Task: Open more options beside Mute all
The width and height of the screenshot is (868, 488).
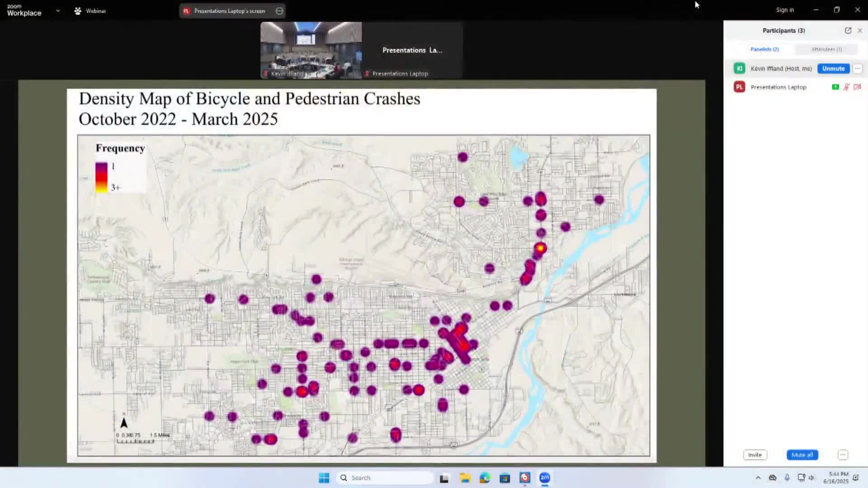Action: (x=843, y=455)
